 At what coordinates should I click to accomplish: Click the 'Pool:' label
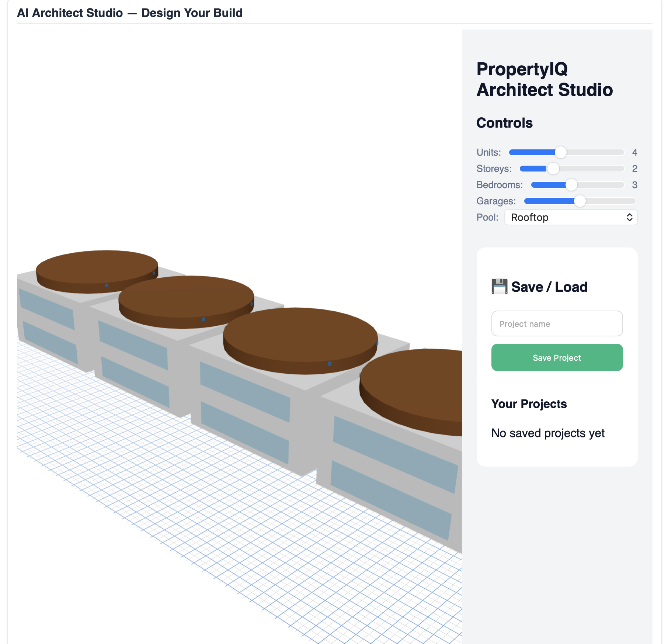(487, 217)
